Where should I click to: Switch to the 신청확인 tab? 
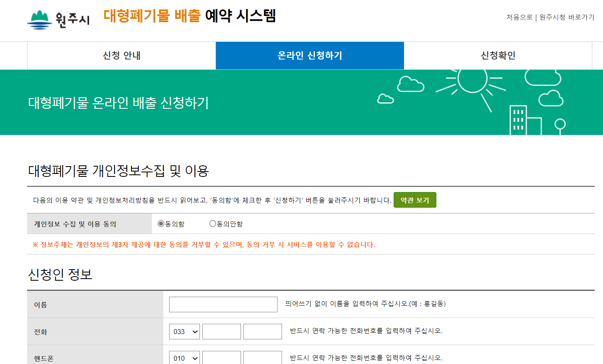tap(498, 55)
